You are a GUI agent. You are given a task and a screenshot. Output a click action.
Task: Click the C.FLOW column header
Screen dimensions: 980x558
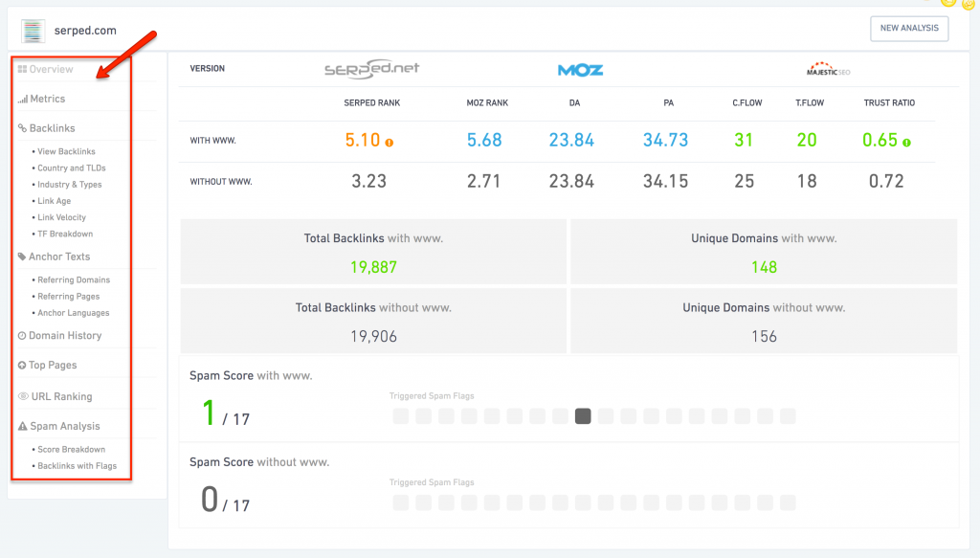point(746,103)
